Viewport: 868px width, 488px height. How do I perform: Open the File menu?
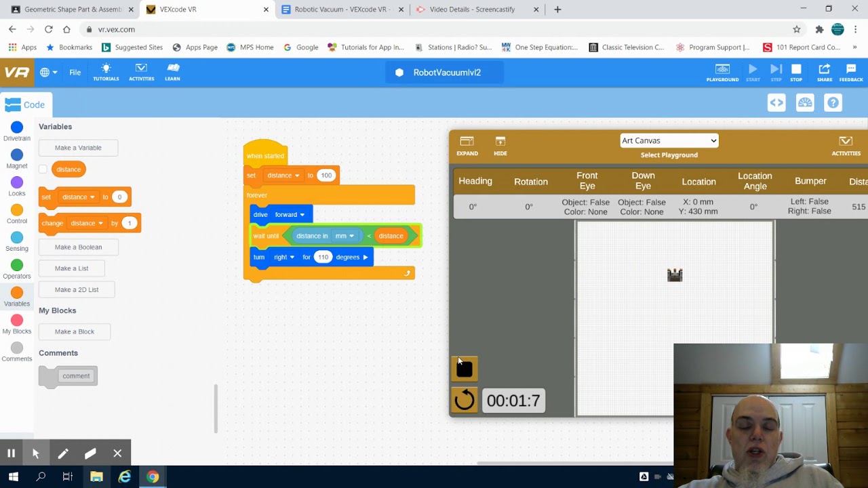tap(75, 73)
